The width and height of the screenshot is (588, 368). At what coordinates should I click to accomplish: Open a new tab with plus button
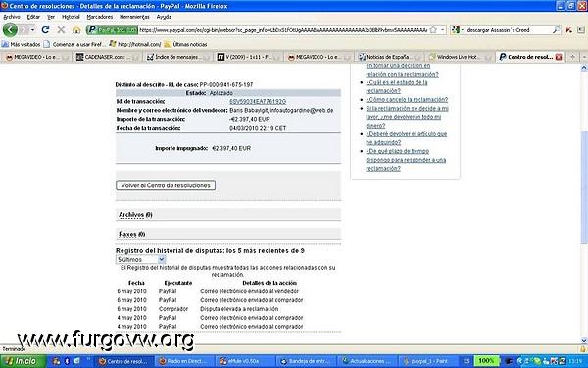[x=572, y=57]
